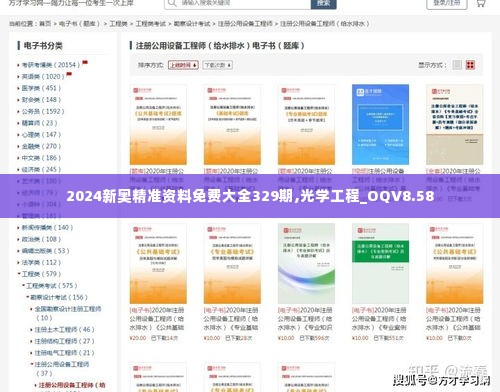This screenshot has height=392, width=500.
Task: Open the shopping cart icon
Action: point(481,3)
